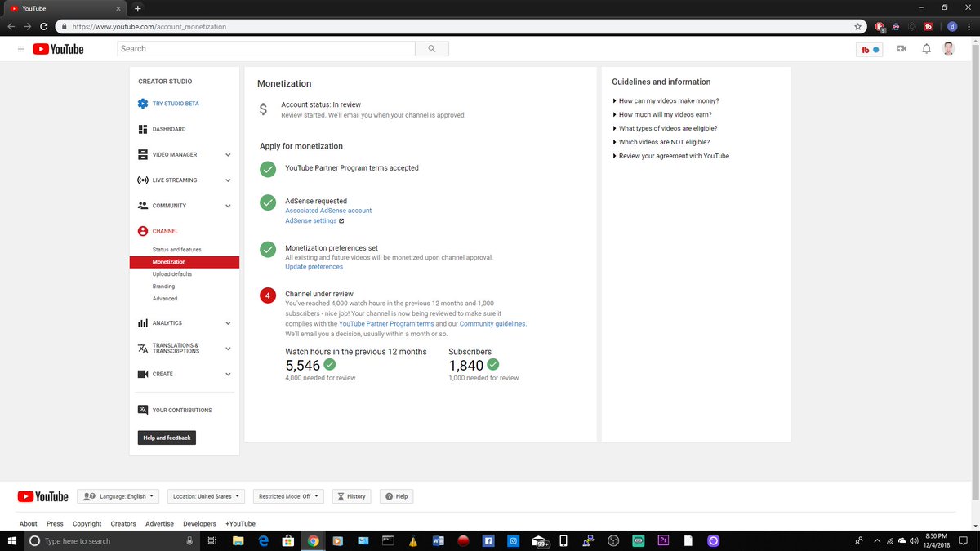Click the History button in footer

pos(351,496)
